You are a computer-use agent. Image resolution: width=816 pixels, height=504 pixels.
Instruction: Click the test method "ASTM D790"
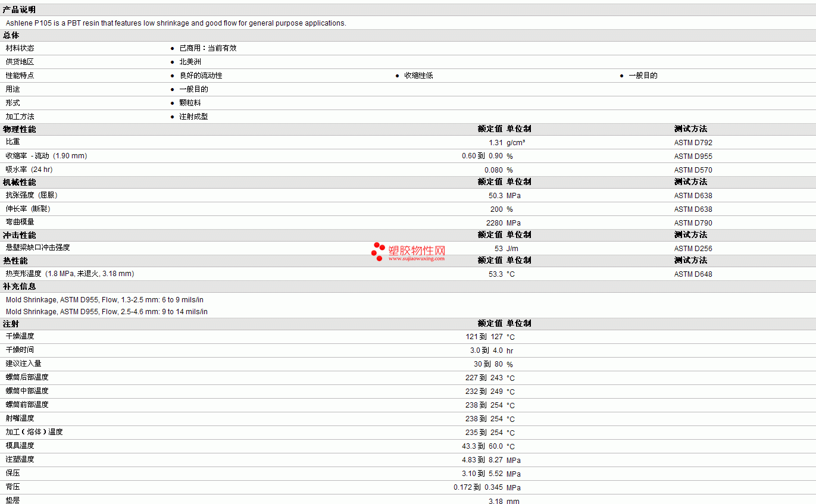693,223
